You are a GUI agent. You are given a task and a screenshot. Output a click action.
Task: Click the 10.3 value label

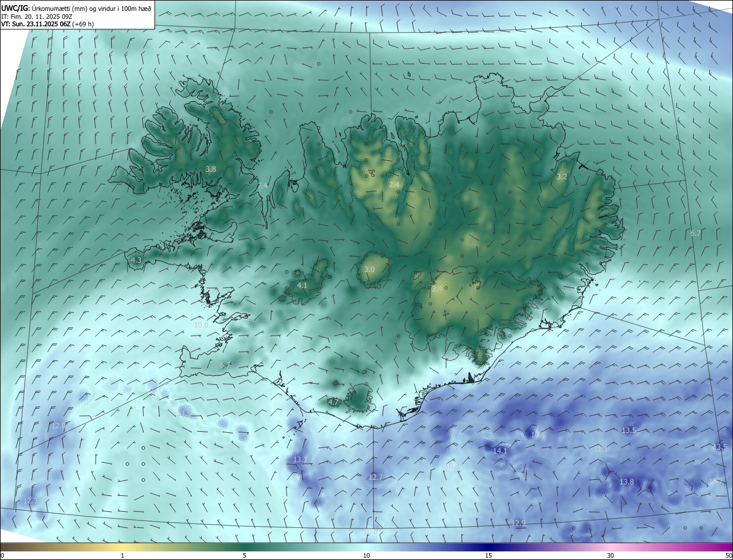click(x=452, y=467)
